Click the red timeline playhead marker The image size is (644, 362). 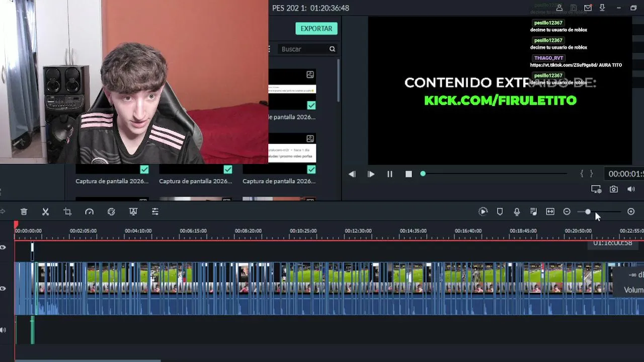(x=16, y=224)
